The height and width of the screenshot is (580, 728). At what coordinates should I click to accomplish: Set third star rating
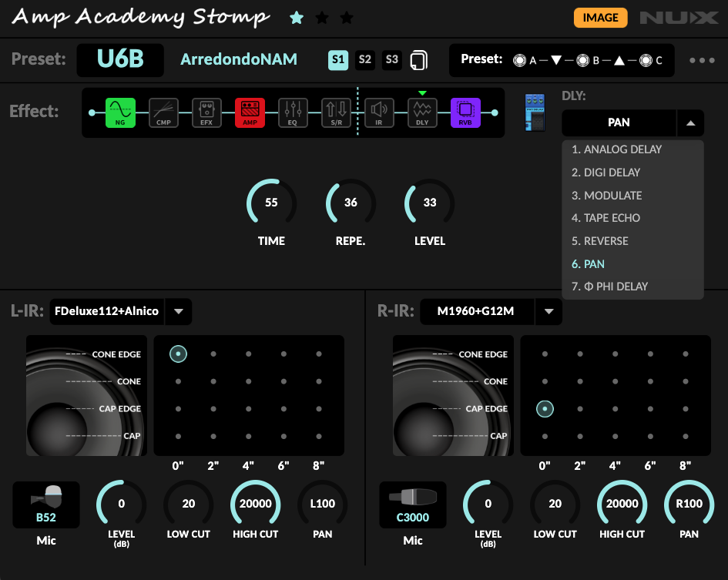click(x=347, y=18)
